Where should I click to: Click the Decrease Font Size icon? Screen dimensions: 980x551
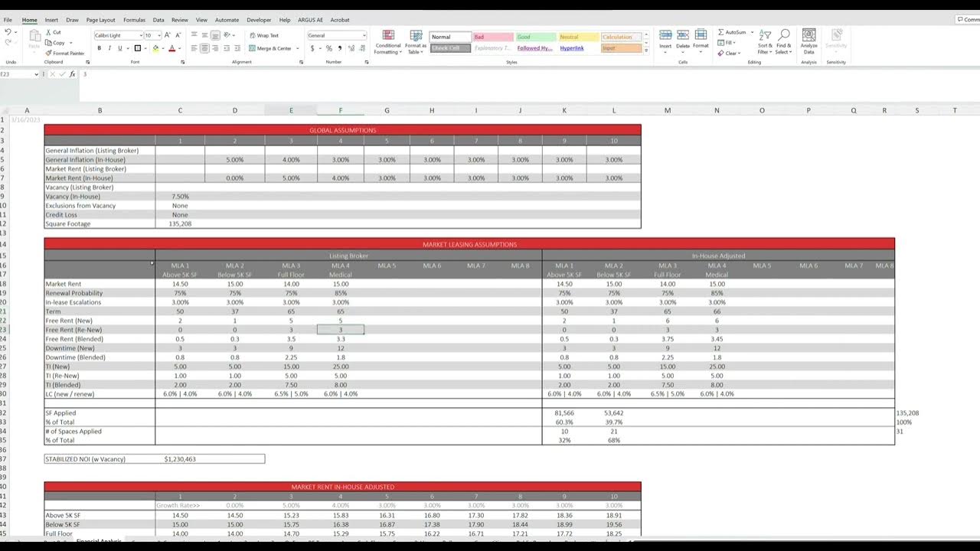(177, 35)
